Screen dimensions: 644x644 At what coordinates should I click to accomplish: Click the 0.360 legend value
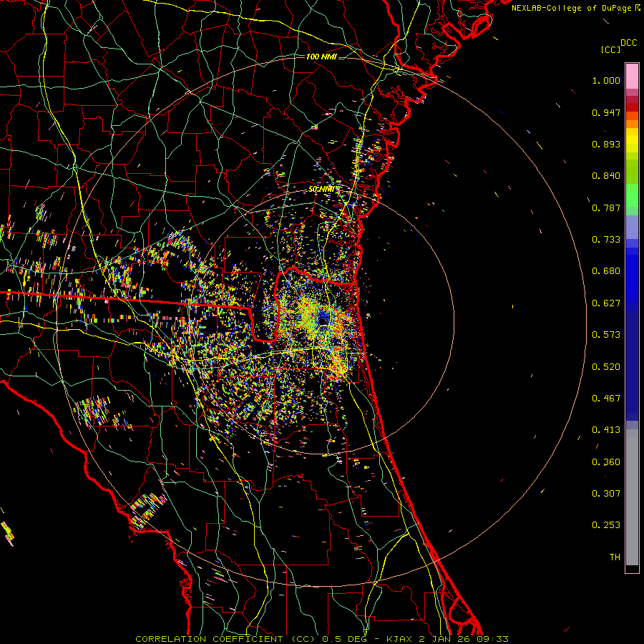coord(606,462)
